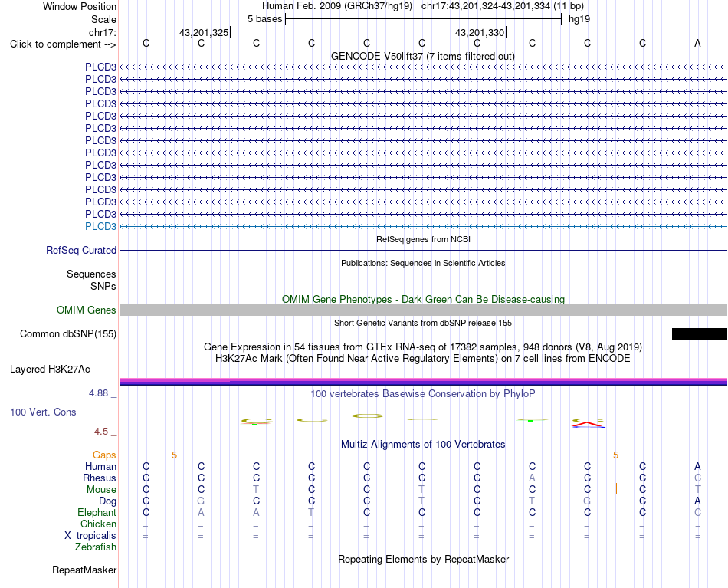Click the gray OMIM Genes bar
The image size is (728, 588).
tap(423, 310)
